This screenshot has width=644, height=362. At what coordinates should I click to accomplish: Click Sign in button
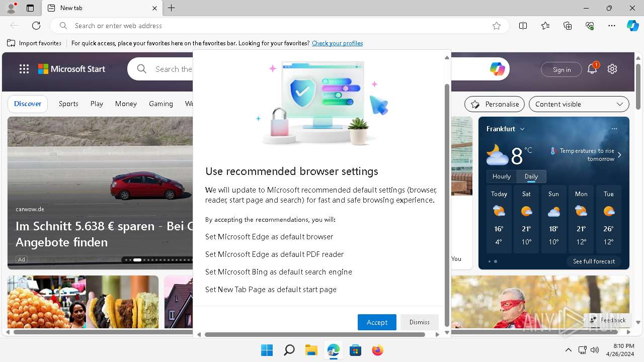point(561,69)
